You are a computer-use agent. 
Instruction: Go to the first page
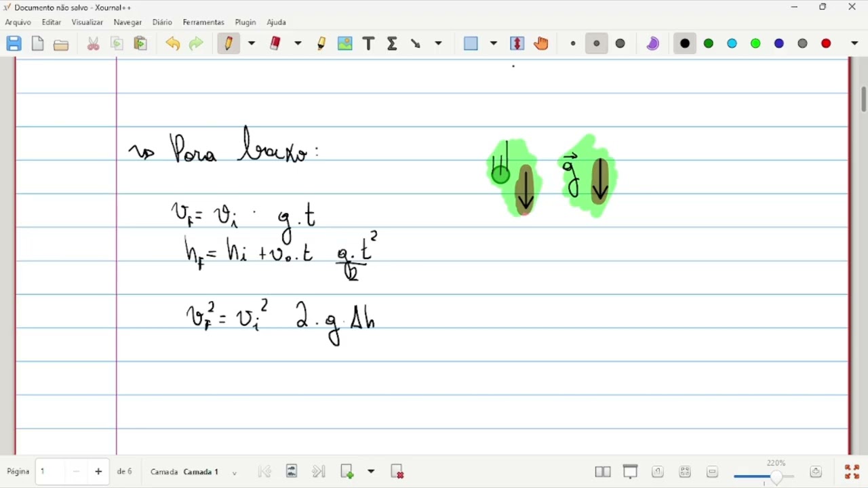tap(265, 472)
